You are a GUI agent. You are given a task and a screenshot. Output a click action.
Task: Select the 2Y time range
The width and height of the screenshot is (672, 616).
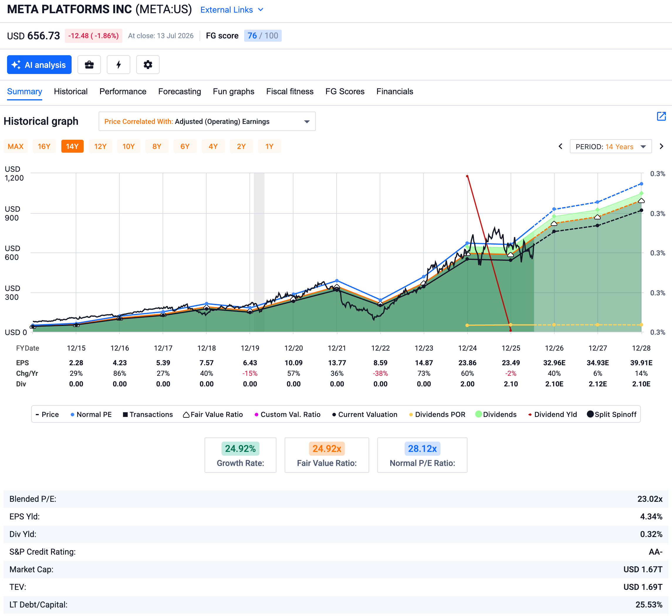(241, 147)
